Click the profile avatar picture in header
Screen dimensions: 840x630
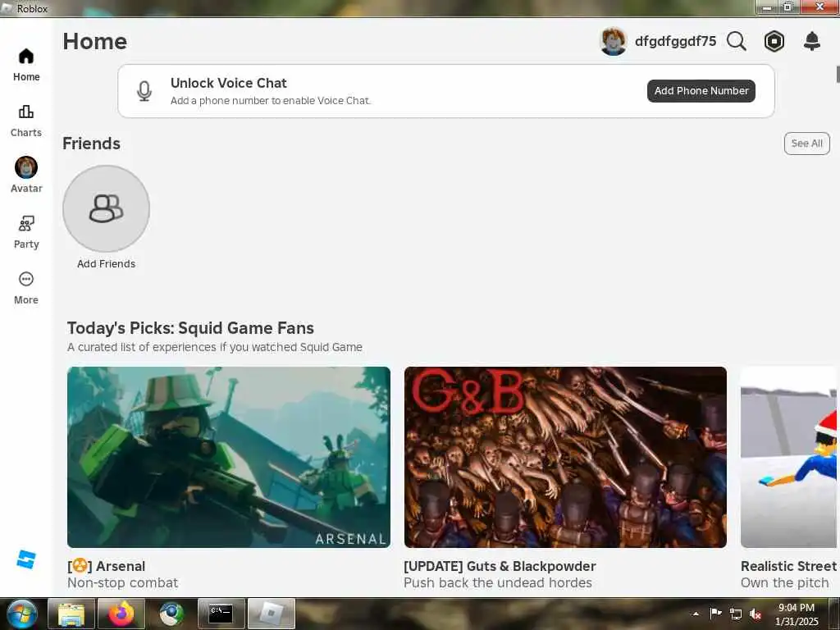tap(614, 41)
